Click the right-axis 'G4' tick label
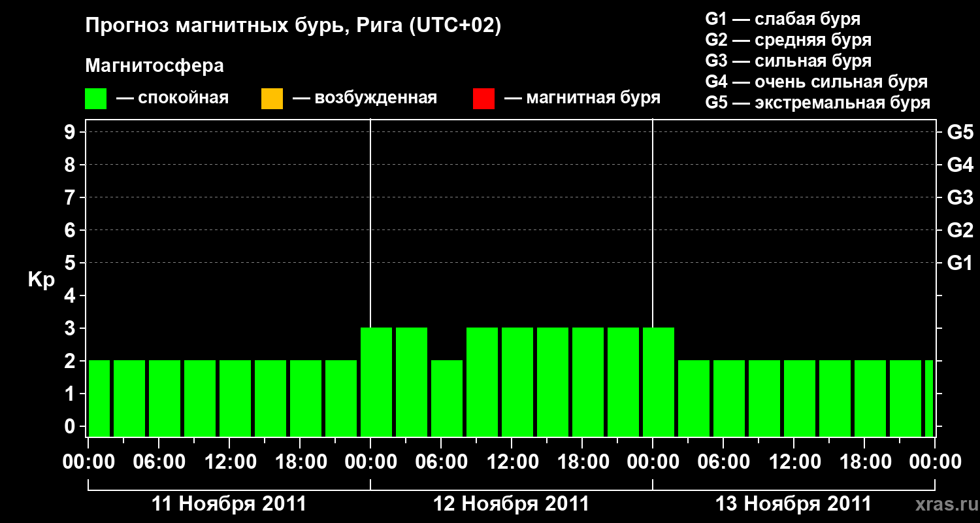Screen dimensions: 980x523 960,165
